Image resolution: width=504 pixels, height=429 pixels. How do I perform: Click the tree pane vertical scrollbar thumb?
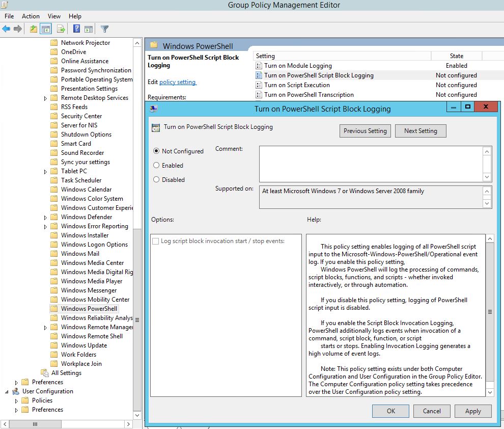pos(137,319)
